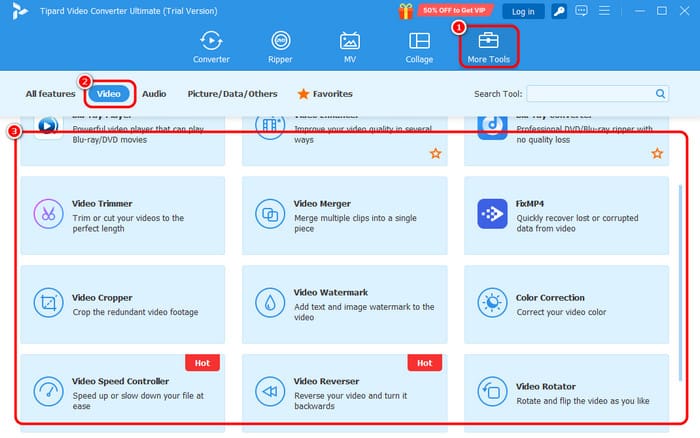Open the Video Cropper tool card
700x438 pixels.
(x=123, y=305)
